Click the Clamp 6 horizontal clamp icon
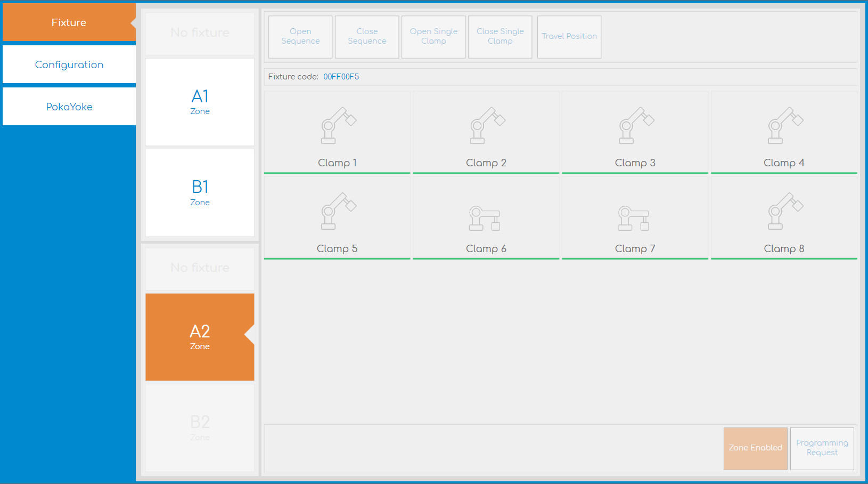 click(485, 219)
